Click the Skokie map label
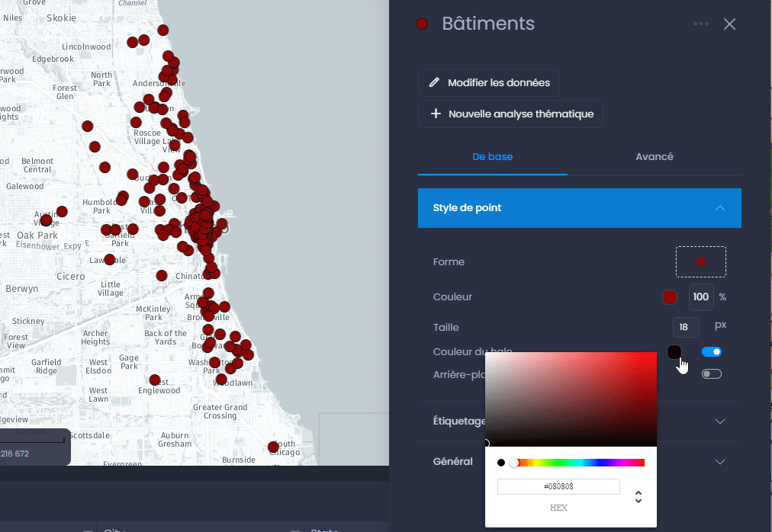 (61, 18)
